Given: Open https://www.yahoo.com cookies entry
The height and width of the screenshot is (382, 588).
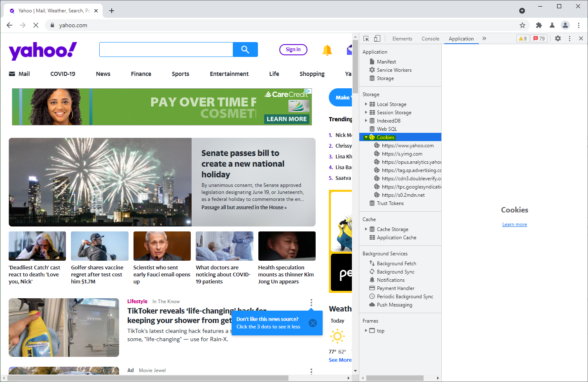Looking at the screenshot, I should pyautogui.click(x=408, y=145).
